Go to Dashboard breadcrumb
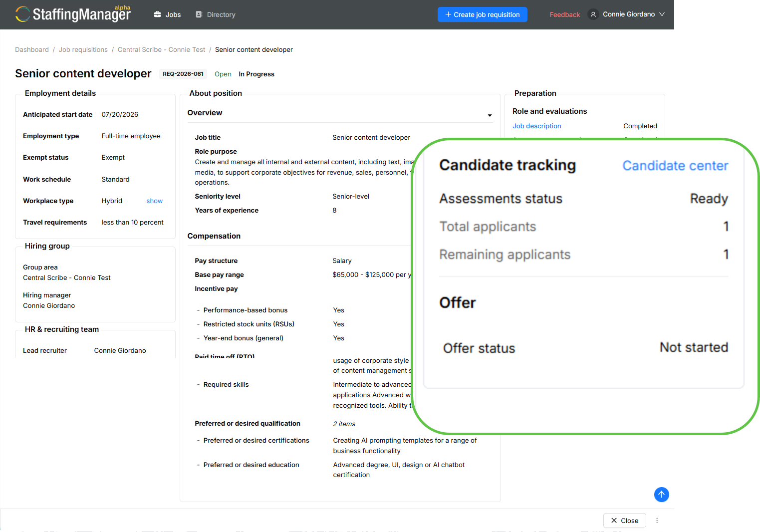The width and height of the screenshot is (760, 532). pyautogui.click(x=32, y=49)
